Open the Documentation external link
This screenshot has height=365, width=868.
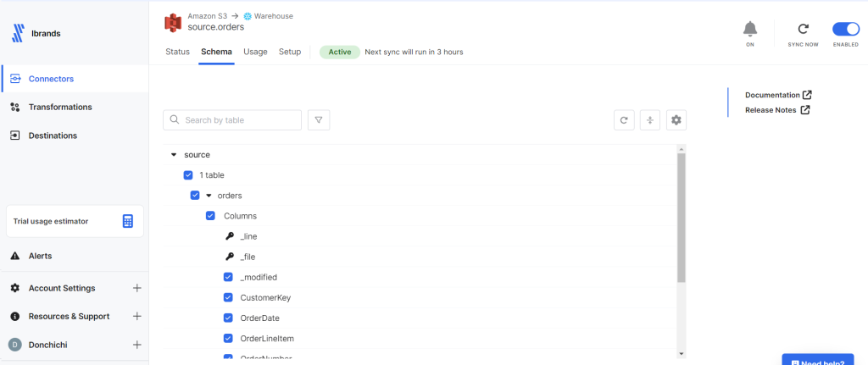point(777,95)
